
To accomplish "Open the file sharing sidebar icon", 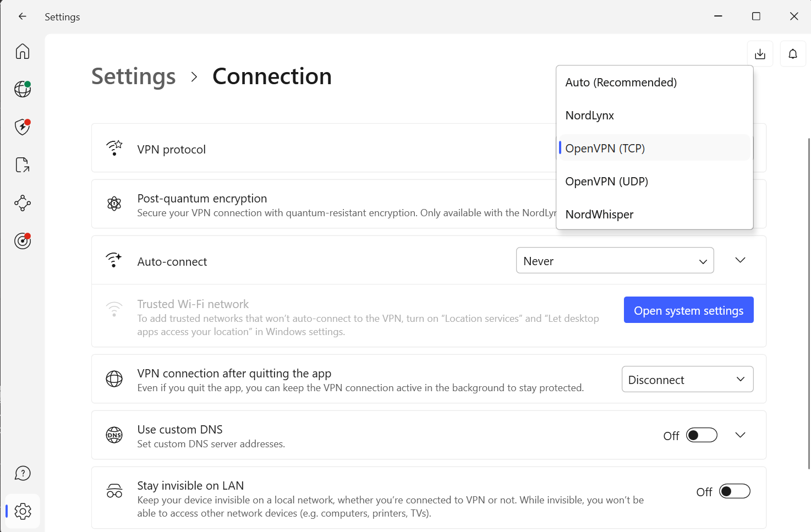I will (23, 164).
